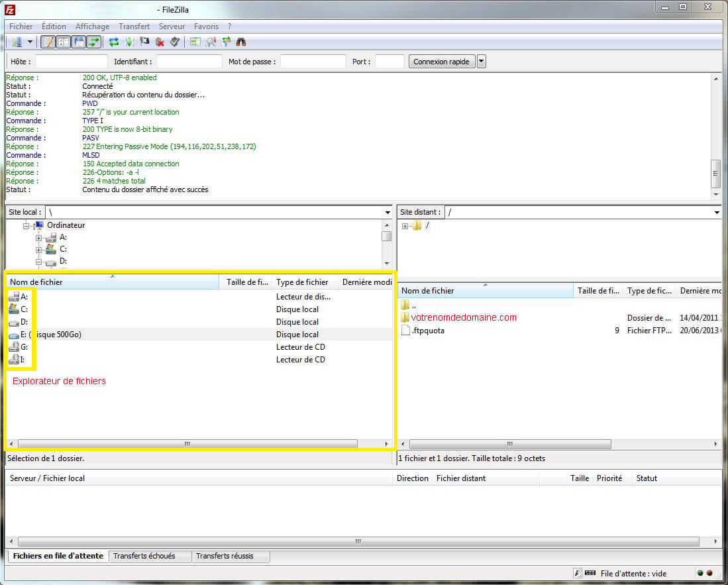Click the local file list horizontal scrollbar

click(187, 444)
